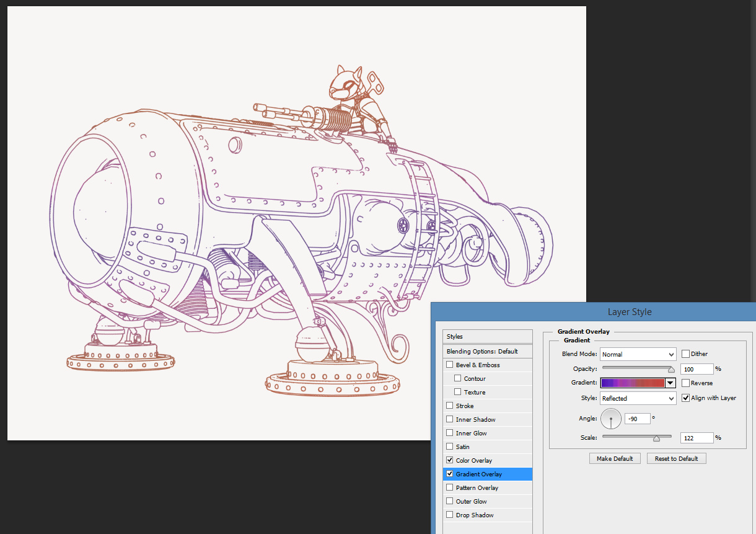Click the Opacity slider track
Screen dimensions: 756x534
637,369
